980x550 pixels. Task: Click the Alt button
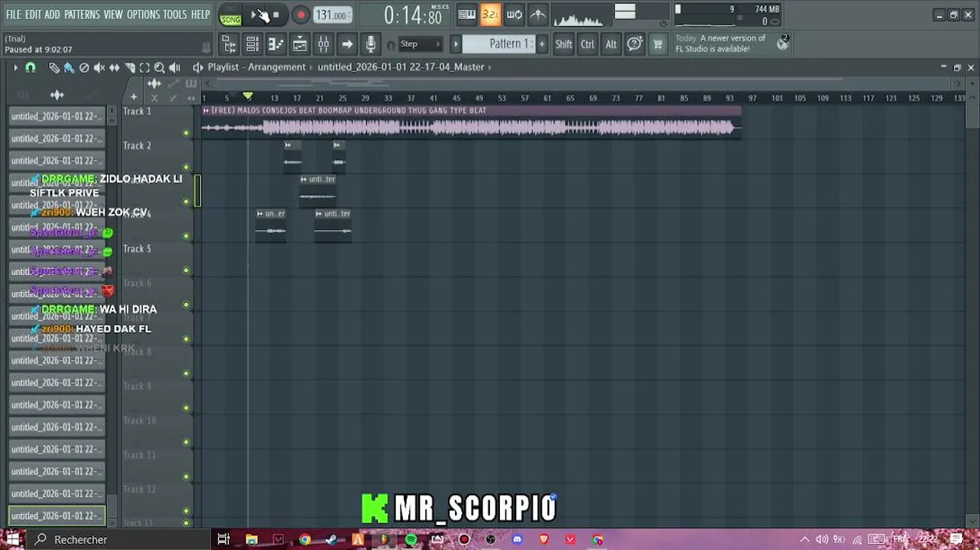(x=611, y=44)
